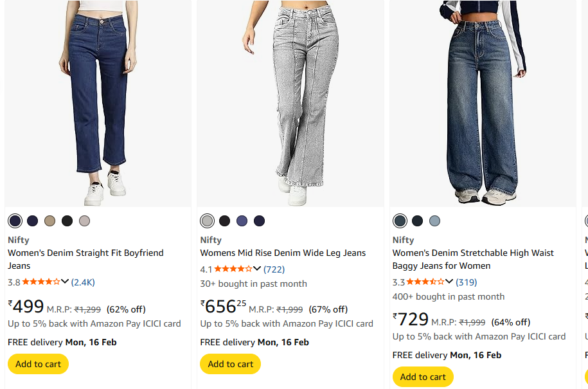View the 319 reviews for Baggy Jeans
588x389 pixels.
tap(466, 282)
